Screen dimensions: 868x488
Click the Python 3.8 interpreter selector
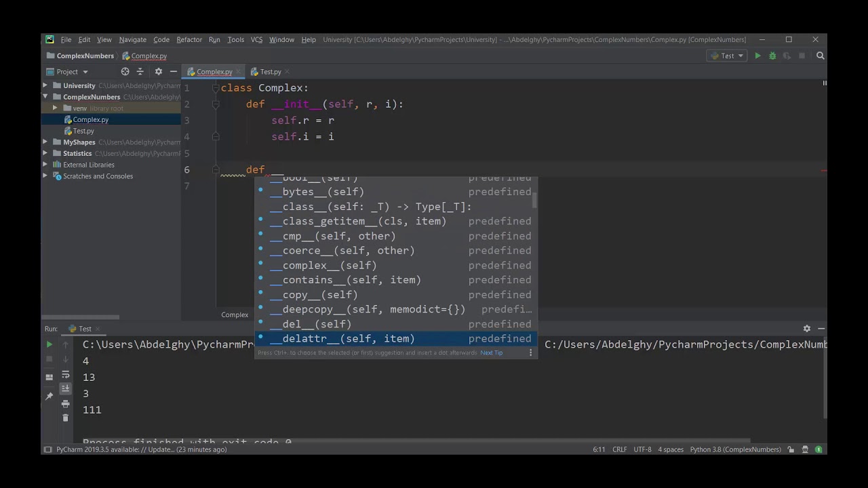(x=735, y=449)
